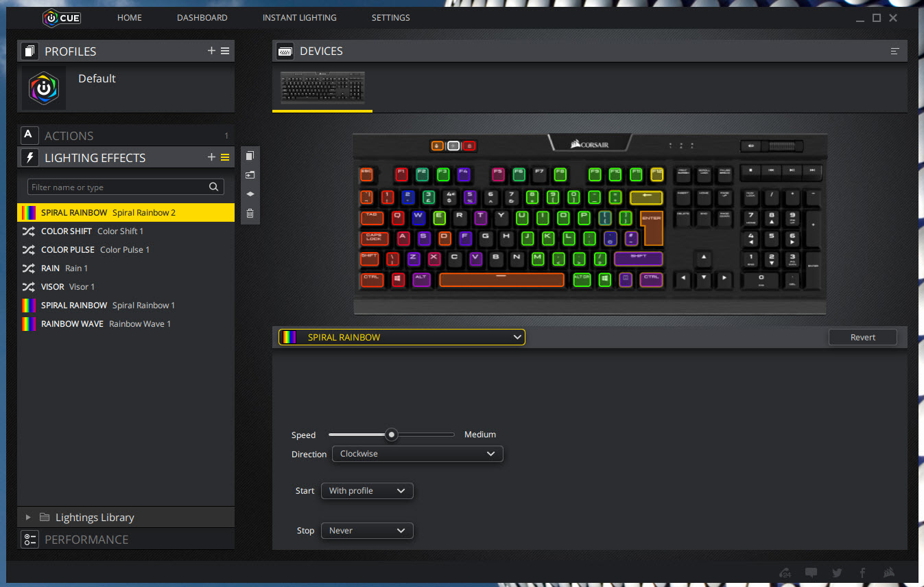Open the SPIRAL RAINBOW effect type dropdown
924x587 pixels.
[401, 337]
